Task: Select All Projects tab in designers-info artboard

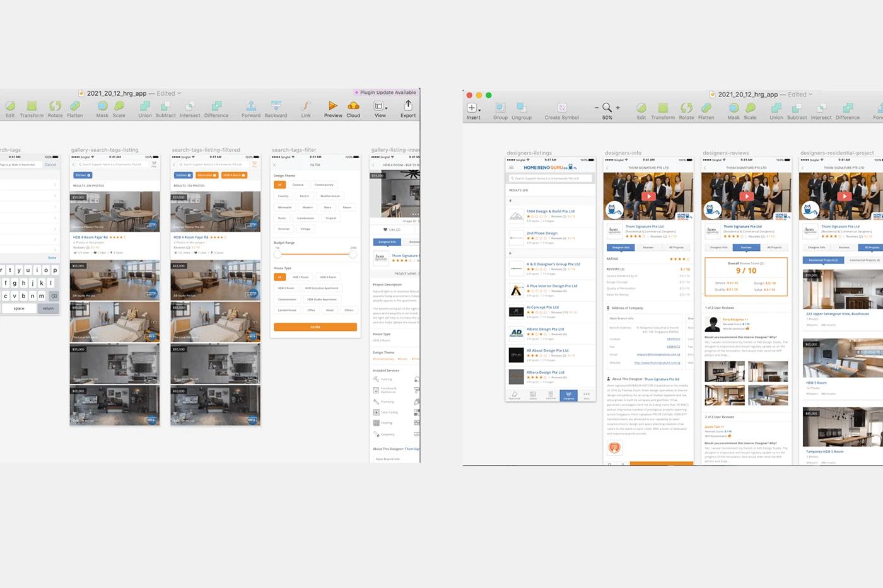Action: 676,247
